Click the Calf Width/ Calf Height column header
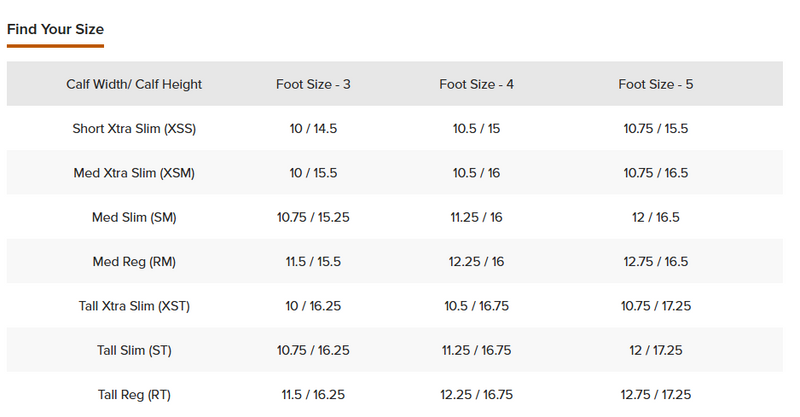The width and height of the screenshot is (800, 417). pyautogui.click(x=134, y=84)
